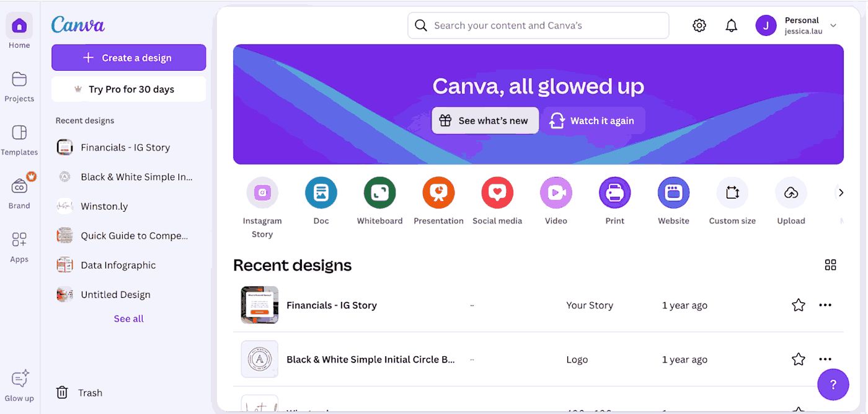Star the Financials - IG Story design
The height and width of the screenshot is (414, 868).
(799, 305)
